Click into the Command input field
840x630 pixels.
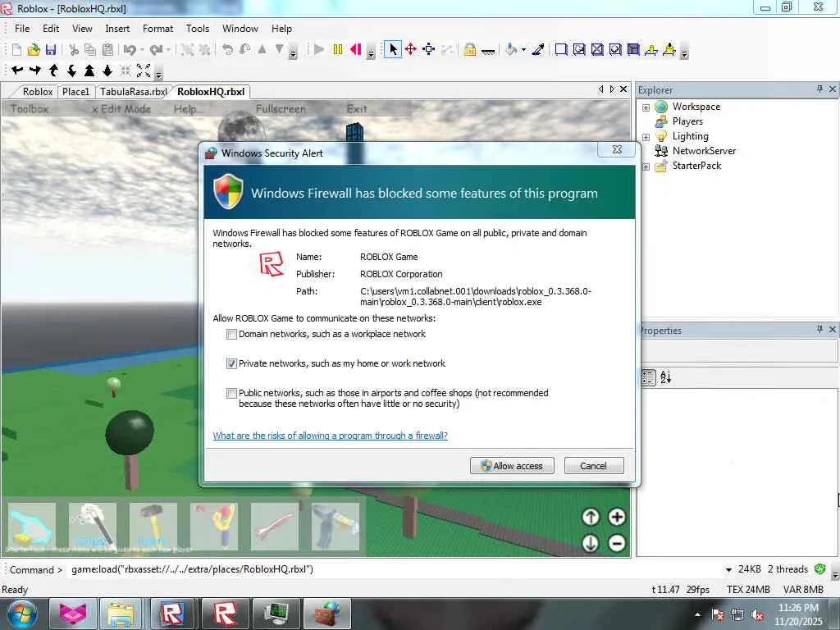pyautogui.click(x=395, y=569)
